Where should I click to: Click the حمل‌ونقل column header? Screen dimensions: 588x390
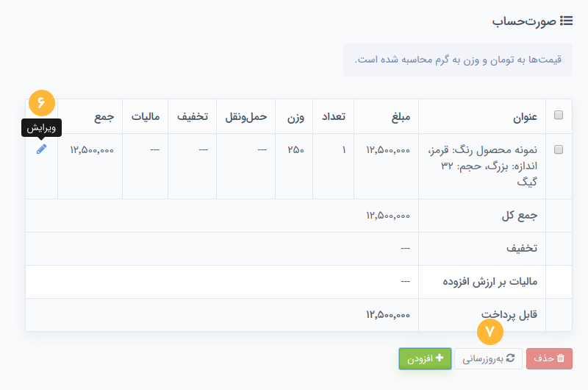point(246,116)
